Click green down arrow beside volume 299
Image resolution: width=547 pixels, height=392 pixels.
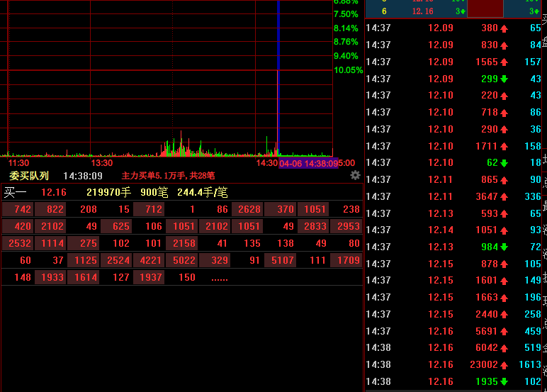(x=504, y=79)
